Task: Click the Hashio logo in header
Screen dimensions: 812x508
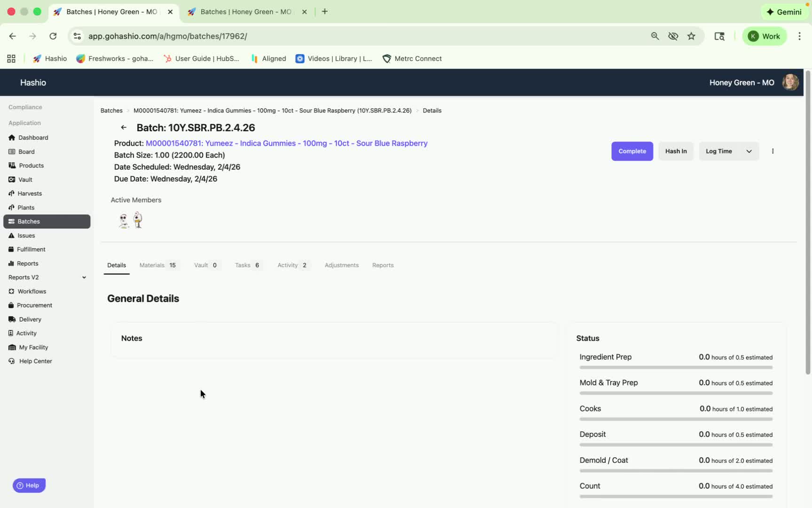Action: [x=33, y=83]
